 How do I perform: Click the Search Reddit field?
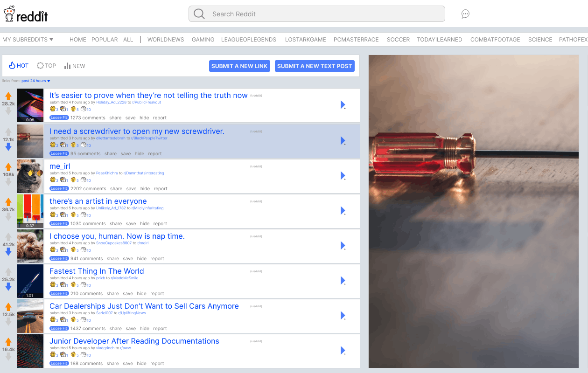[x=316, y=14]
